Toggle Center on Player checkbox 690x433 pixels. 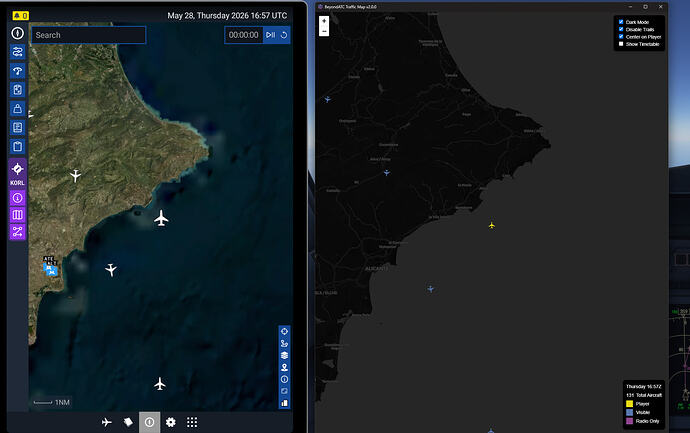621,37
